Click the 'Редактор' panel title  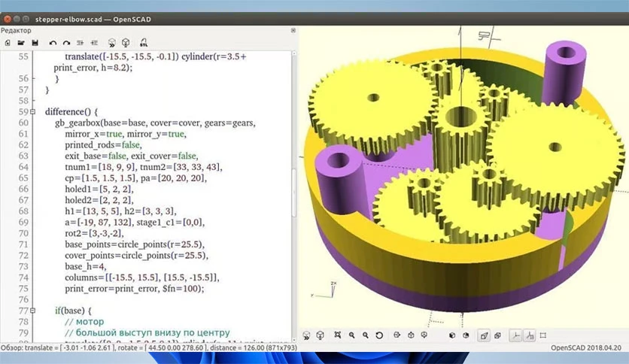point(16,31)
